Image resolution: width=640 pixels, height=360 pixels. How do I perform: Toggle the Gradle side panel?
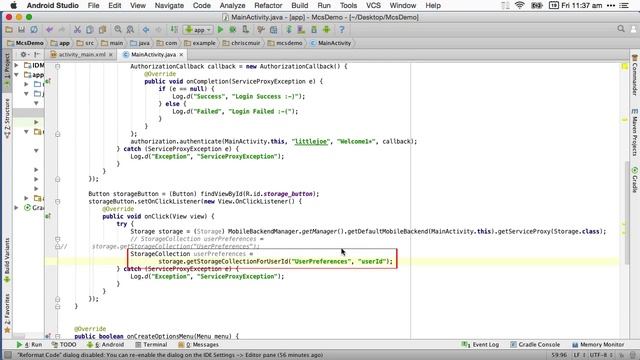coord(635,180)
